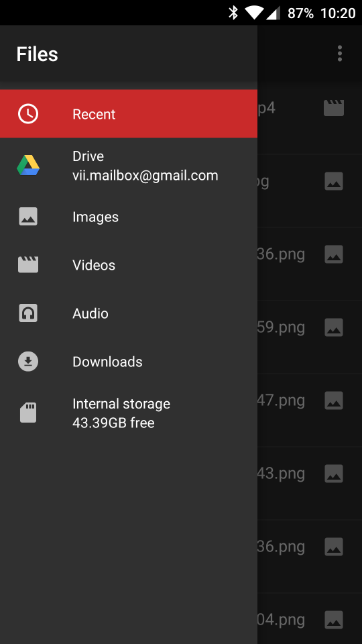The width and height of the screenshot is (362, 644).
Task: Tap the dimmed file ending in 59.png
Action: pos(310,327)
